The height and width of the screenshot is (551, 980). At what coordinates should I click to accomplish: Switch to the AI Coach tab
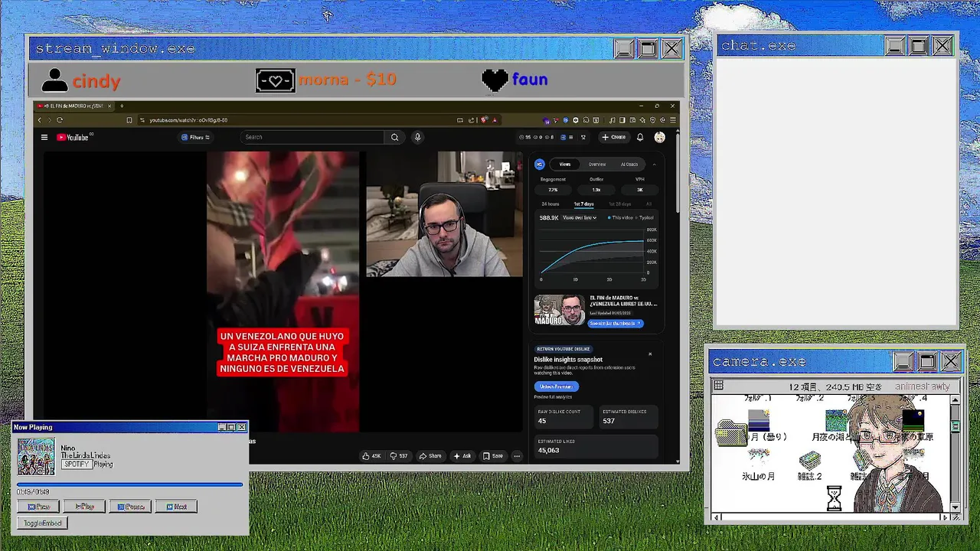coord(629,164)
